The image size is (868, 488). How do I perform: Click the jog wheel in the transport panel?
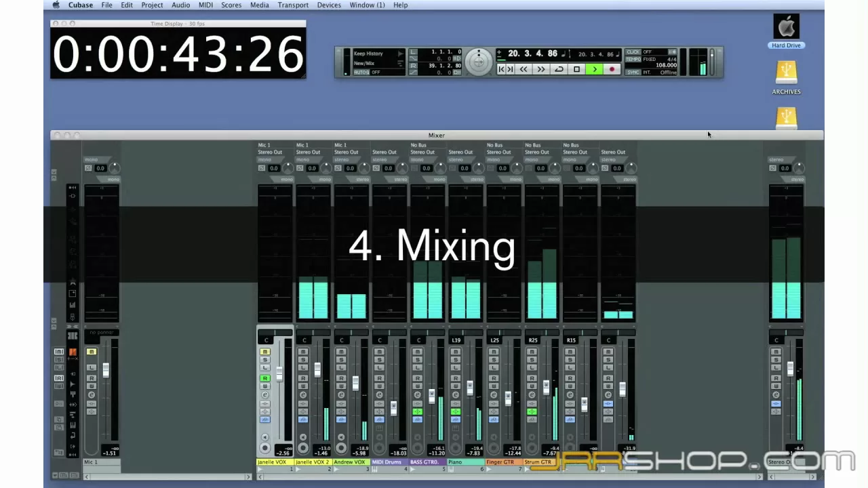(x=479, y=62)
